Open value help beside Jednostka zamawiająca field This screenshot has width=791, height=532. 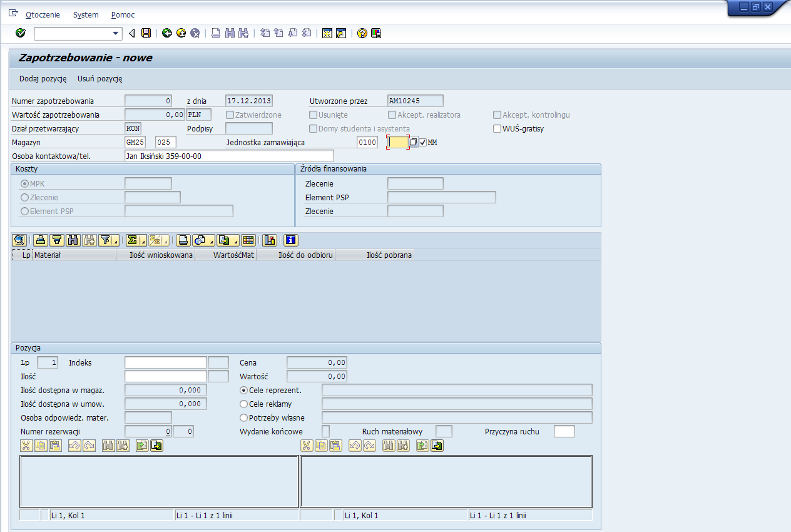(413, 143)
